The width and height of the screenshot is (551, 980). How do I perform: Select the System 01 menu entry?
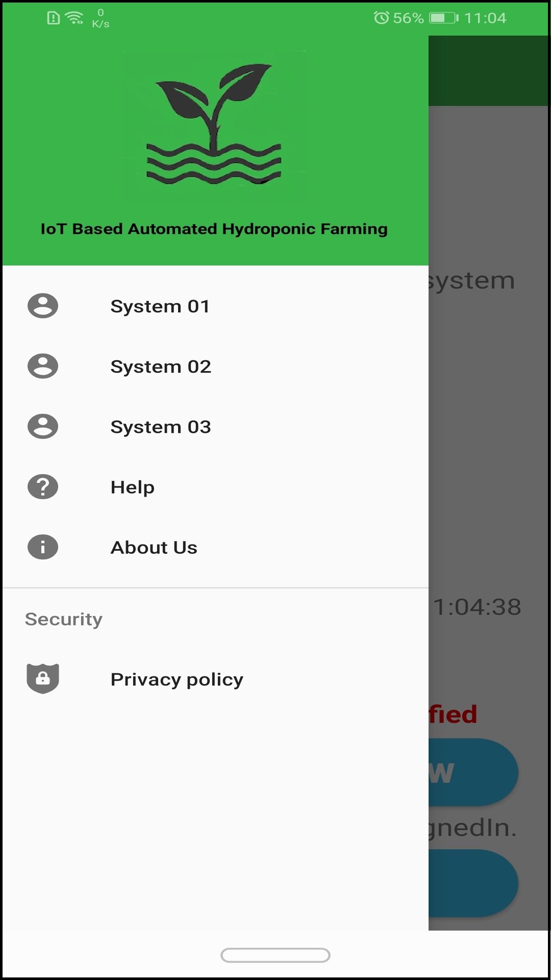161,306
